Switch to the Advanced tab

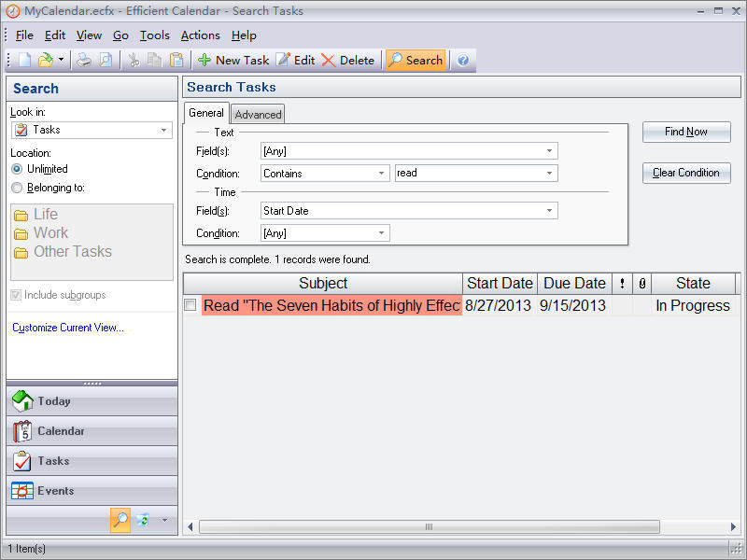(x=258, y=114)
